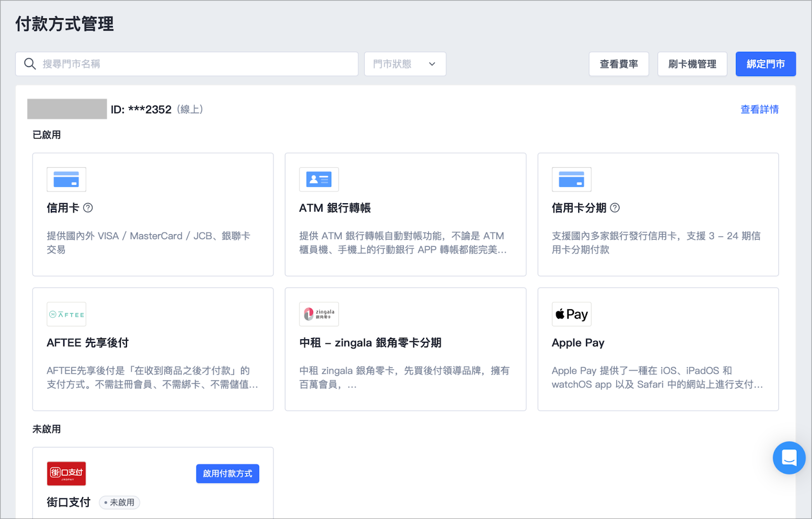This screenshot has width=812, height=519.
Task: Click the 未啟用 status badge on 街口支付
Action: [x=119, y=502]
